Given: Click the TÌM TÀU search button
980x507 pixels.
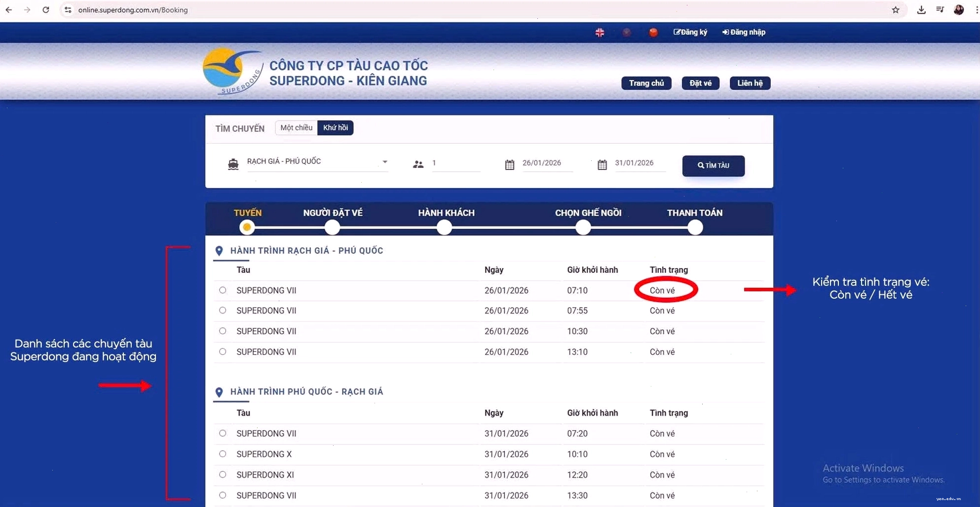Looking at the screenshot, I should 713,166.
